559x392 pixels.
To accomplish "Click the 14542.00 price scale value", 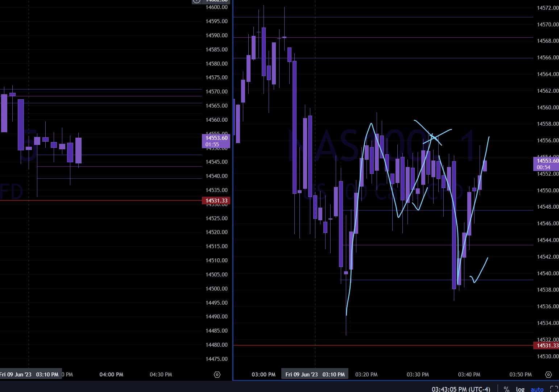I will pos(548,257).
